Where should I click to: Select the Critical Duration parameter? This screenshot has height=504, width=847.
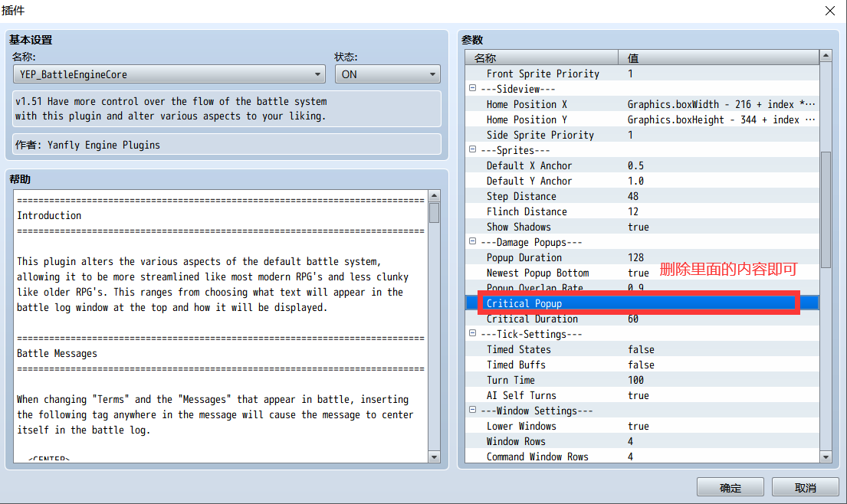click(x=642, y=319)
